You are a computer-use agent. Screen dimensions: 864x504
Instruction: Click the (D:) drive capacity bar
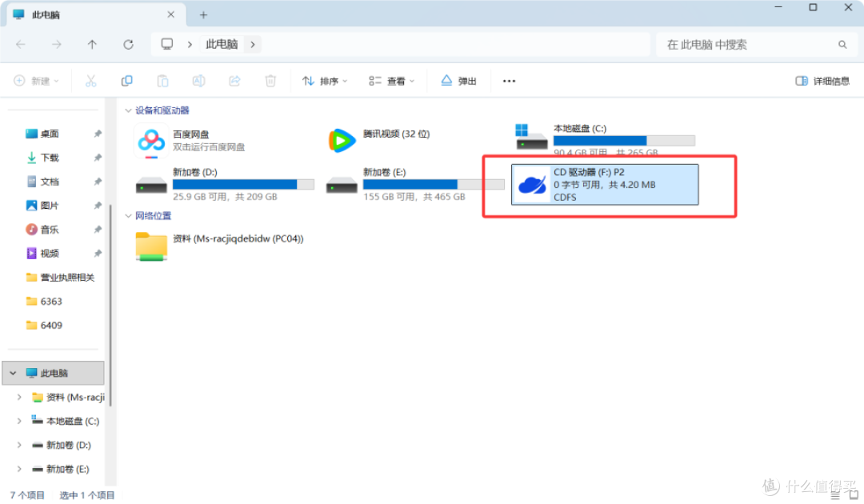click(243, 185)
